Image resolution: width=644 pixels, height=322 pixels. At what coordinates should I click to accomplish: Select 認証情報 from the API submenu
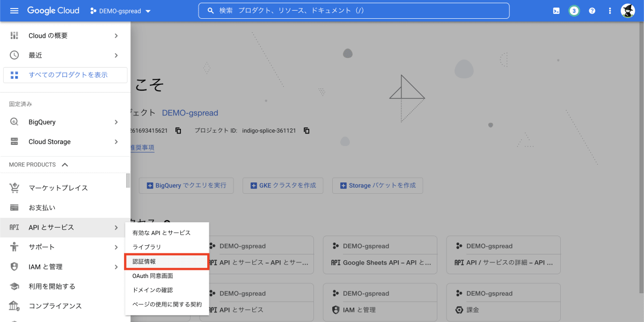click(167, 261)
